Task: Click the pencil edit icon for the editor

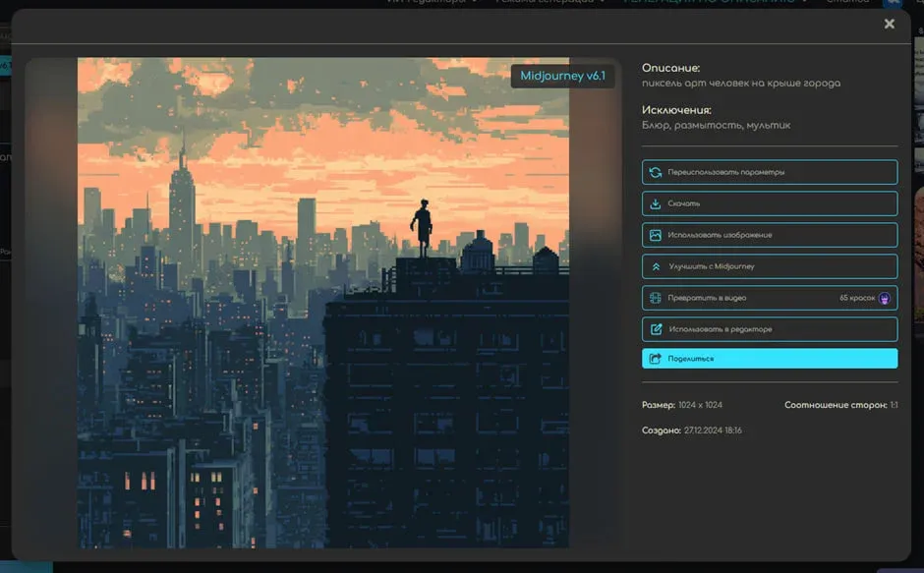Action: 656,329
